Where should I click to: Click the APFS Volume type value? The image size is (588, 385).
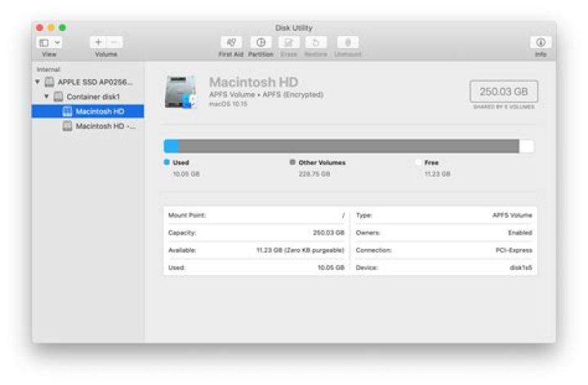click(x=512, y=215)
